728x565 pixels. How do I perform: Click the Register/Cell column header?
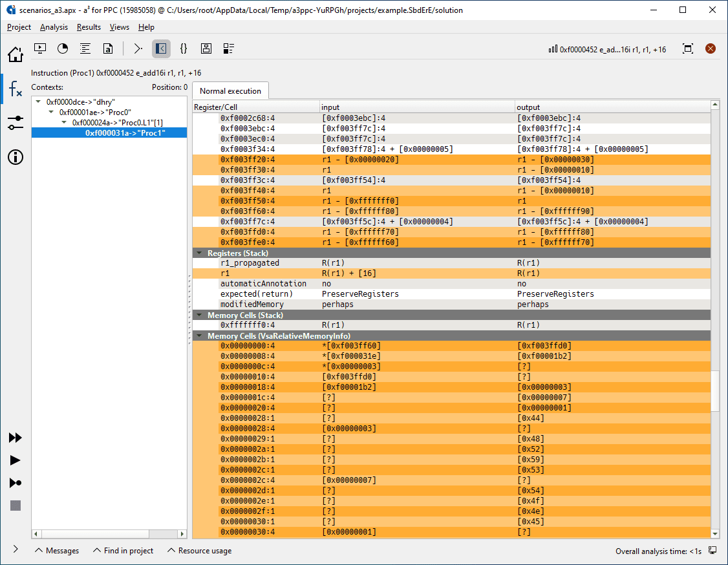click(256, 107)
